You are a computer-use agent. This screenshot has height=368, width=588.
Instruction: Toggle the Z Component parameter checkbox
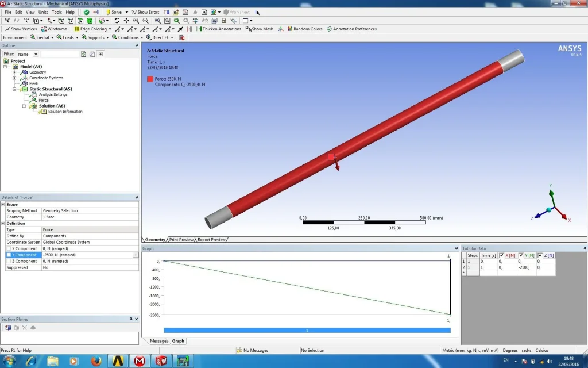click(x=9, y=261)
